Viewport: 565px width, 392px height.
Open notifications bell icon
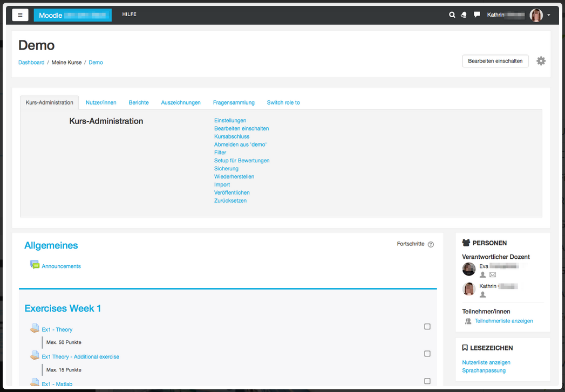[x=464, y=15]
